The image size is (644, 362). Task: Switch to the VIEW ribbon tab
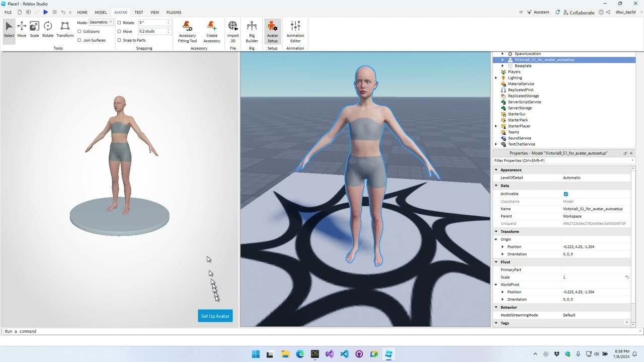coord(154,12)
